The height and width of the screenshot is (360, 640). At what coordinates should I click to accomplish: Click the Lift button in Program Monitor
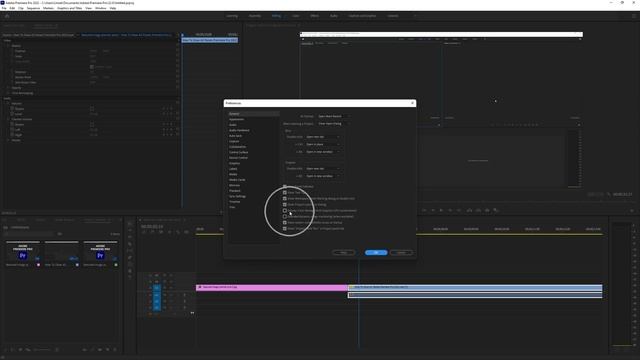pos(469,210)
